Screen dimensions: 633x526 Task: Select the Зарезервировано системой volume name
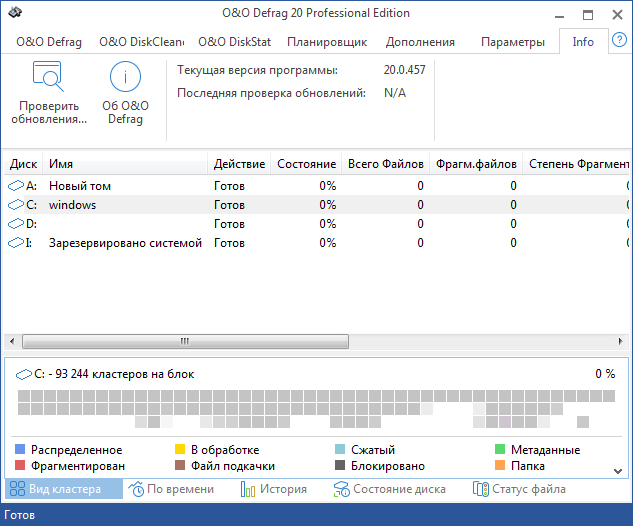126,243
